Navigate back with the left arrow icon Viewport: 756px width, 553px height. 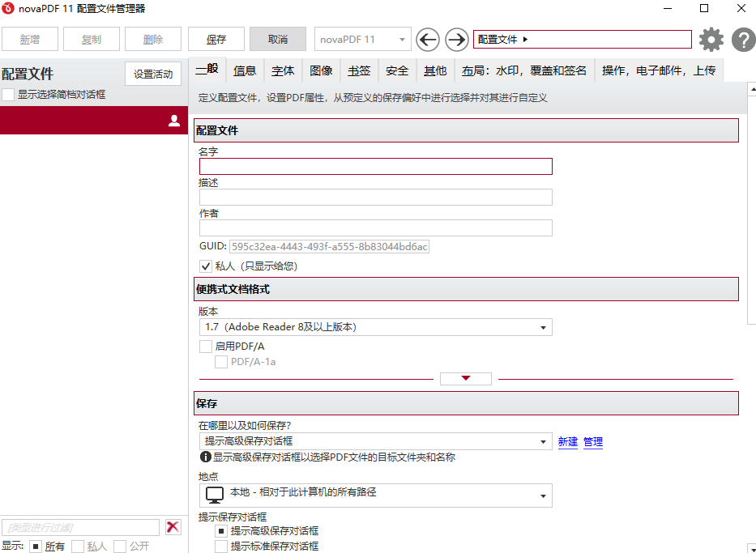427,39
